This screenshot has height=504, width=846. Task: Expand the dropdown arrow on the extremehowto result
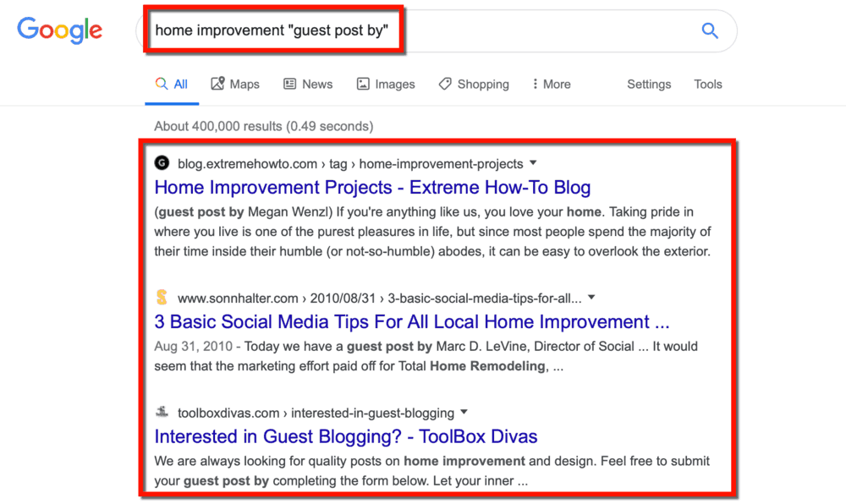coord(533,163)
